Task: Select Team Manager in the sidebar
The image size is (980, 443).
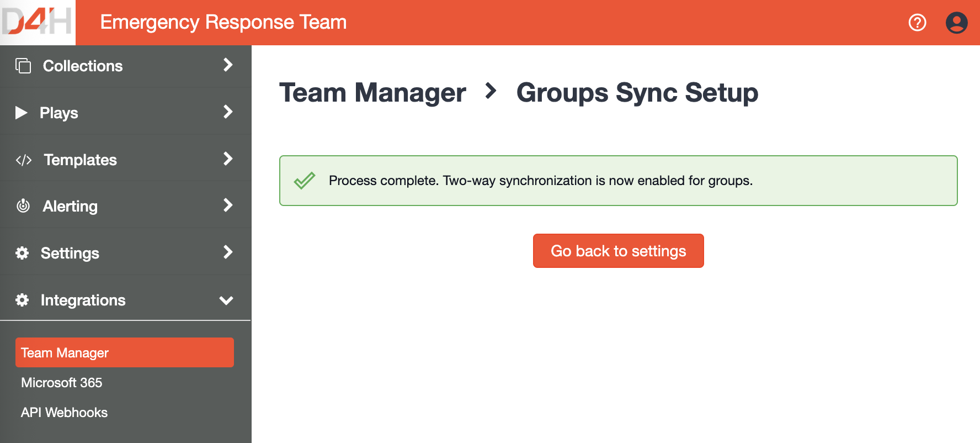Action: 124,352
